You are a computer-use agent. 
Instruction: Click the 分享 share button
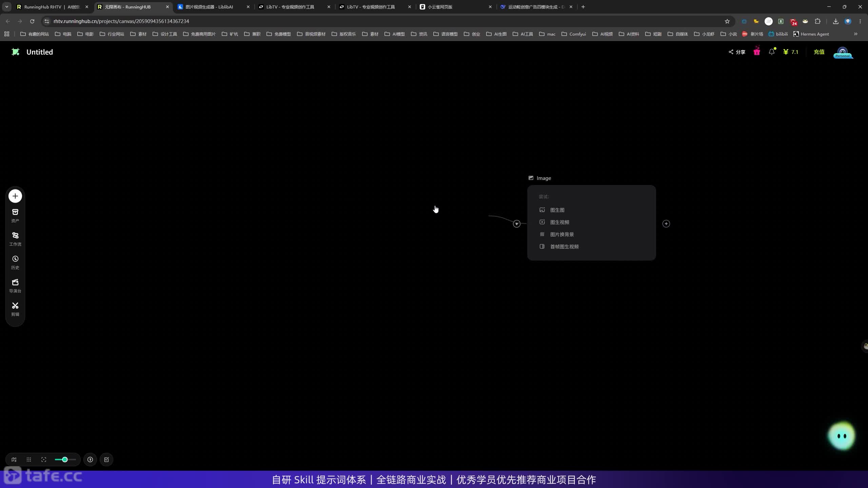tap(737, 52)
